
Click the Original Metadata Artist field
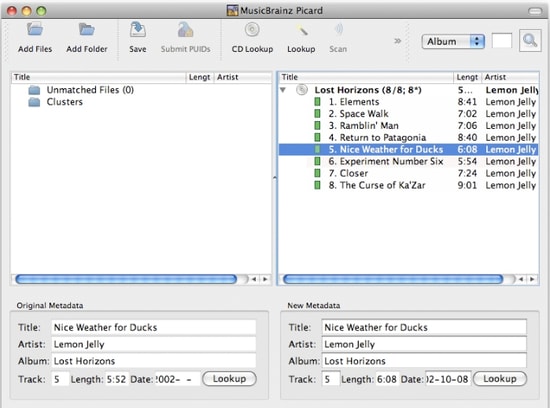154,344
